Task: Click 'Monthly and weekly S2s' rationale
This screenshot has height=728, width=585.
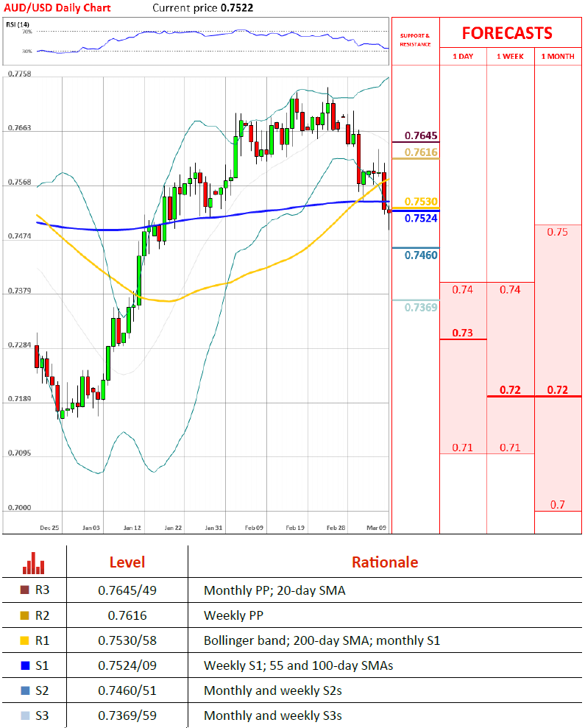Action: [x=273, y=691]
